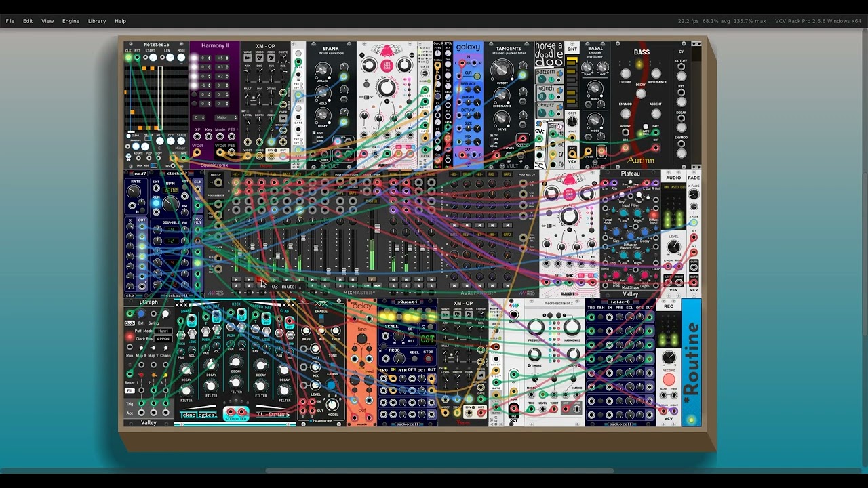This screenshot has width=868, height=488.
Task: Toggle the ENABLE button on XFX module
Action: (x=321, y=319)
